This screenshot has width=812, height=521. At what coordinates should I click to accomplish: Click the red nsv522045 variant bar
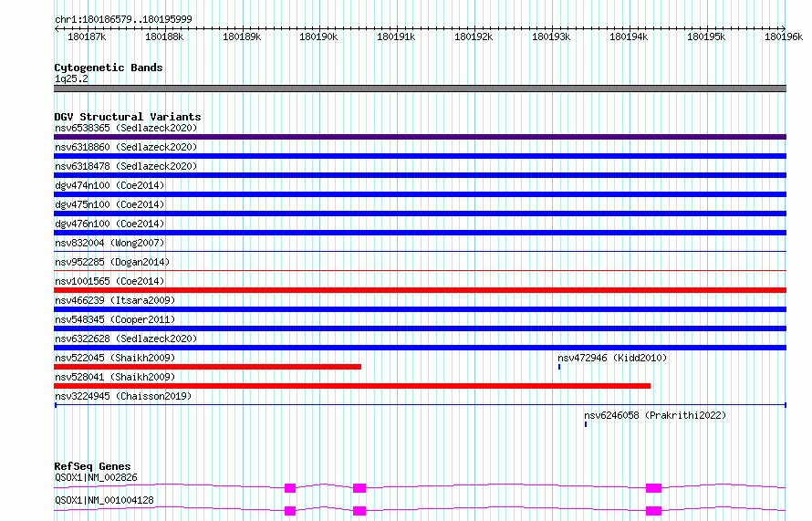(208, 367)
